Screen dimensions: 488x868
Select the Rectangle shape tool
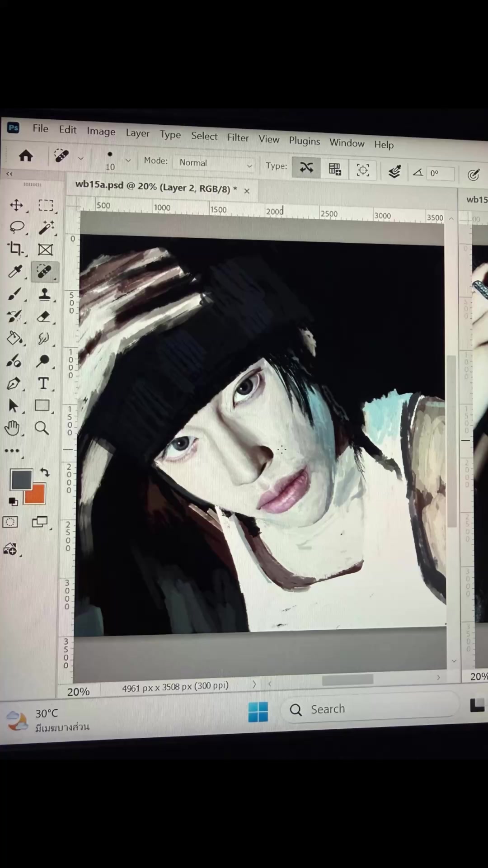42,406
